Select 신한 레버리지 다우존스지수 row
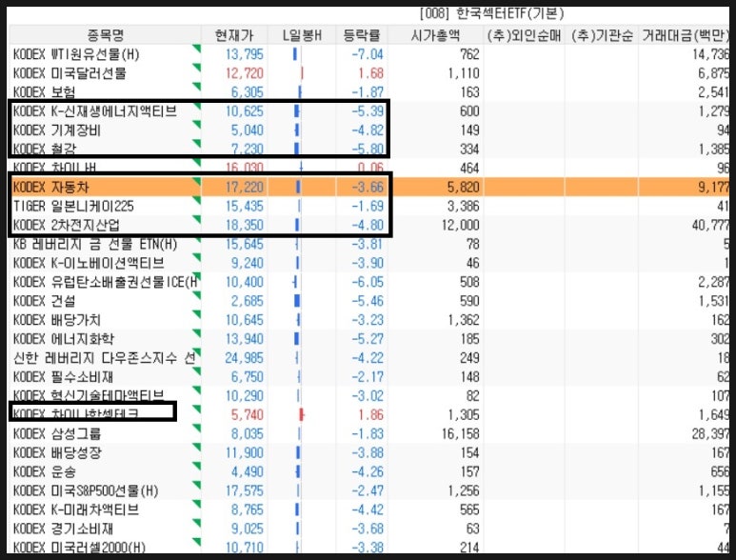The height and width of the screenshot is (560, 736). 368,358
